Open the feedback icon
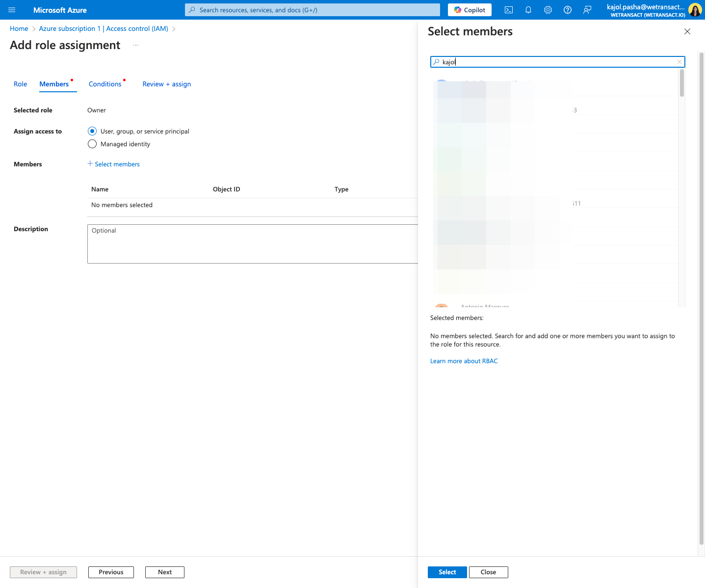The image size is (705, 588). (x=587, y=10)
